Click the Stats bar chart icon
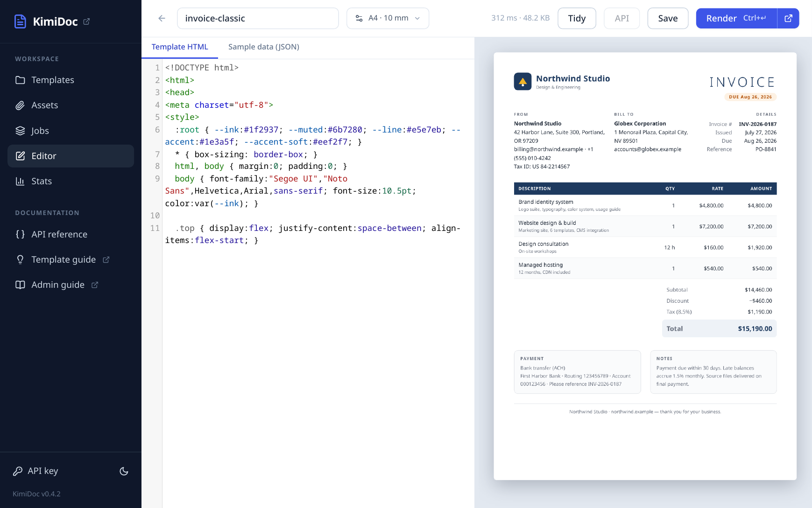 click(x=20, y=181)
